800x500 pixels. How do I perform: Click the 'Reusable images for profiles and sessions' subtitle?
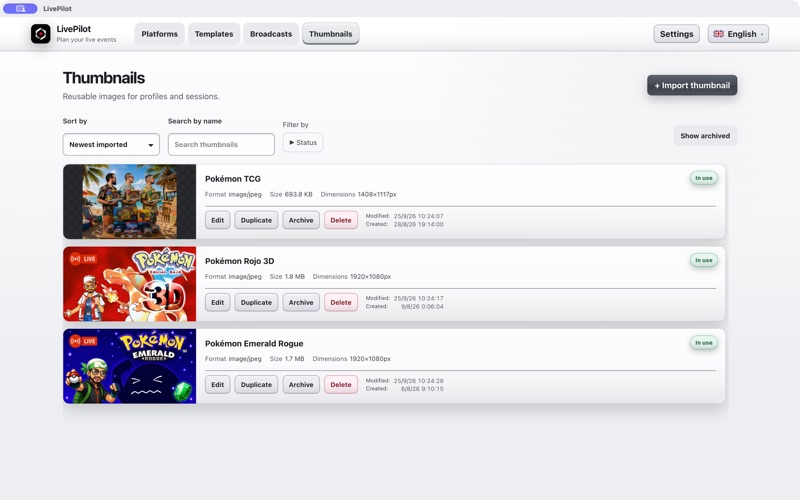(x=141, y=96)
